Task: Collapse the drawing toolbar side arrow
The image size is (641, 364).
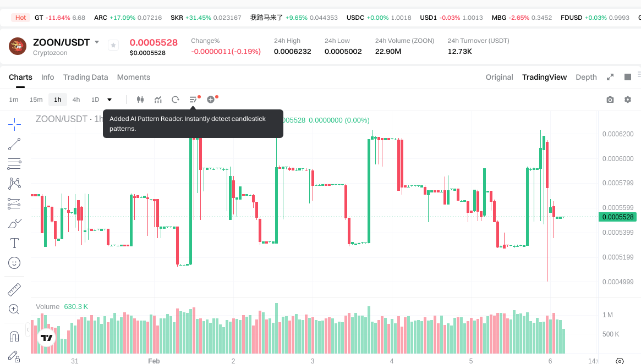Action: [28, 330]
